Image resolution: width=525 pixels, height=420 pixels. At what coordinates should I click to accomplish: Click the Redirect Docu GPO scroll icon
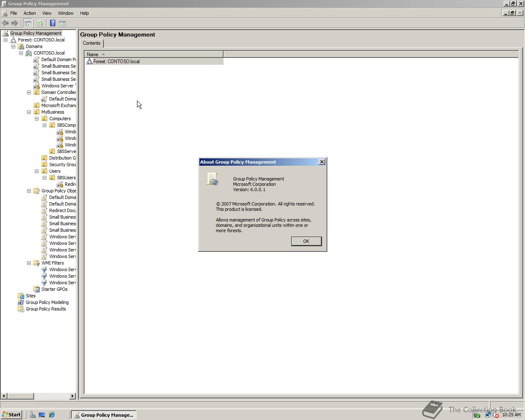(x=44, y=210)
